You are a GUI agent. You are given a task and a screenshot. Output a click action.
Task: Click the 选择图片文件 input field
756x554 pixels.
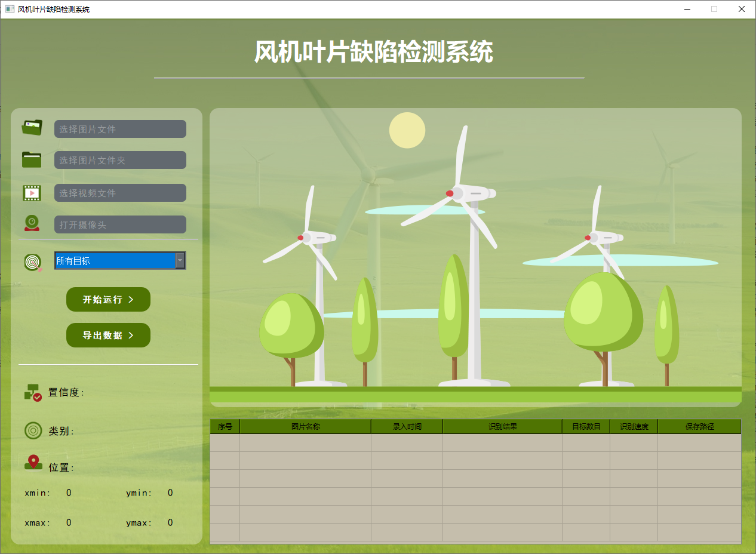tap(119, 128)
